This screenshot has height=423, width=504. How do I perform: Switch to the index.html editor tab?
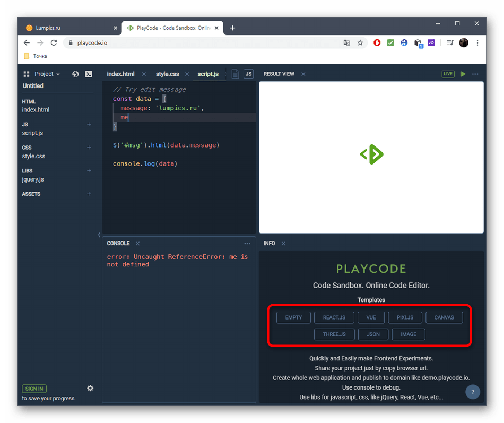[x=120, y=74]
